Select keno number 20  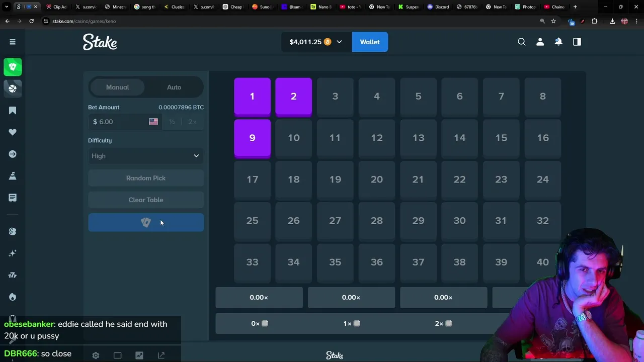click(377, 180)
